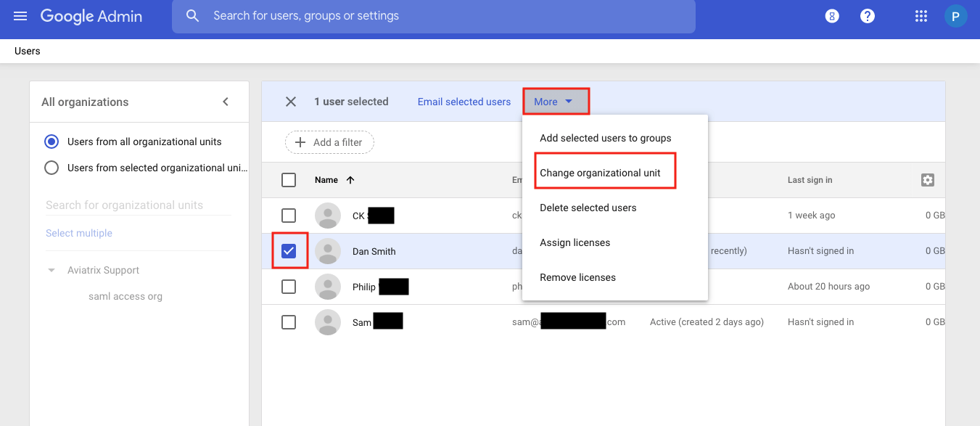Screen dimensions: 980x426
Task: Open the hourglass tasks icon
Action: pos(832,16)
